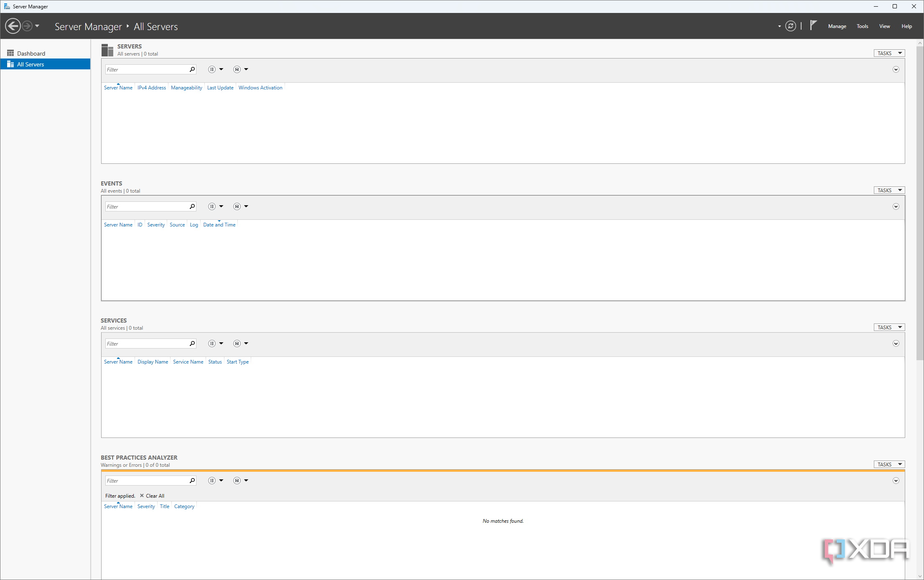Select Dashboard in the sidebar
Image resolution: width=924 pixels, height=580 pixels.
(x=45, y=53)
